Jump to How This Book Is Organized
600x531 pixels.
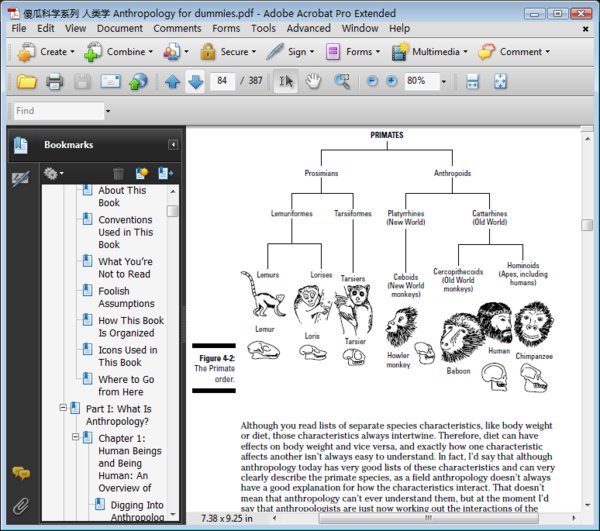[131, 327]
